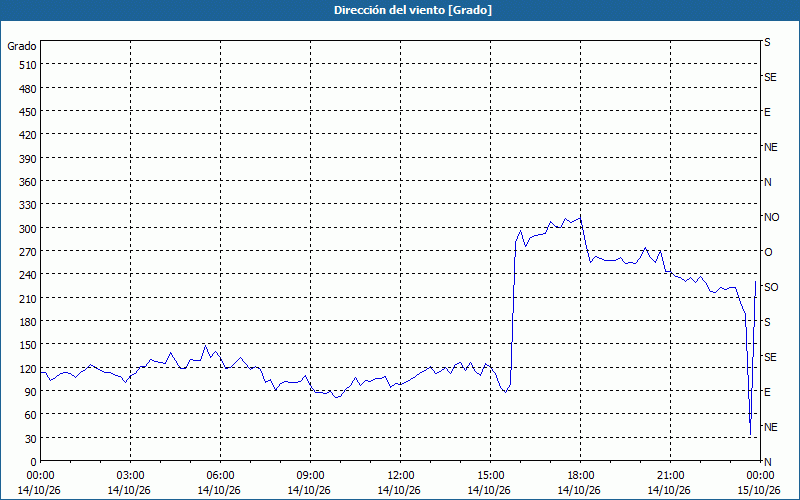The width and height of the screenshot is (800, 500).
Task: Pick the 450 degree axis label
Action: point(28,112)
